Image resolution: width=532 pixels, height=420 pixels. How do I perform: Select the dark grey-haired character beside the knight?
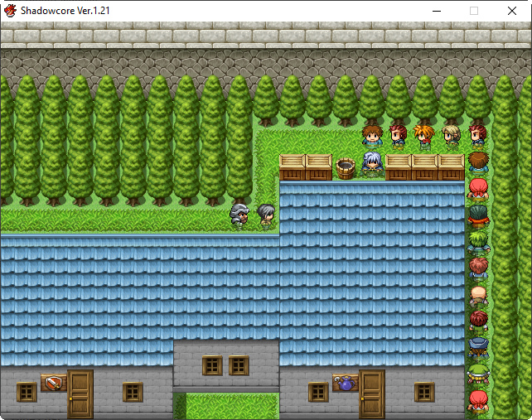tap(266, 215)
